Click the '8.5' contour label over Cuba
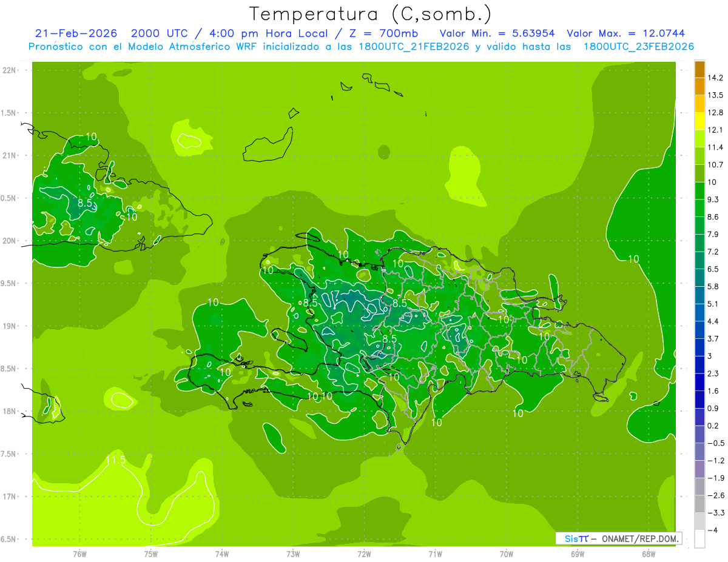Viewport: 728px width, 562px height. click(86, 204)
